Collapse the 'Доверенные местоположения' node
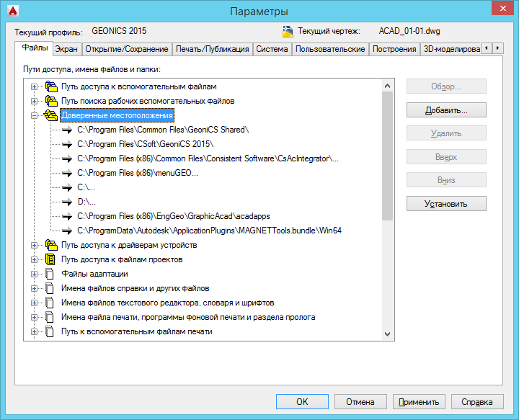The height and width of the screenshot is (420, 519). coord(34,115)
